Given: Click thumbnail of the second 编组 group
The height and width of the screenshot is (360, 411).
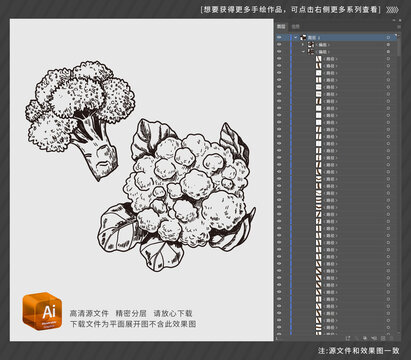Looking at the screenshot, I should click(x=311, y=52).
